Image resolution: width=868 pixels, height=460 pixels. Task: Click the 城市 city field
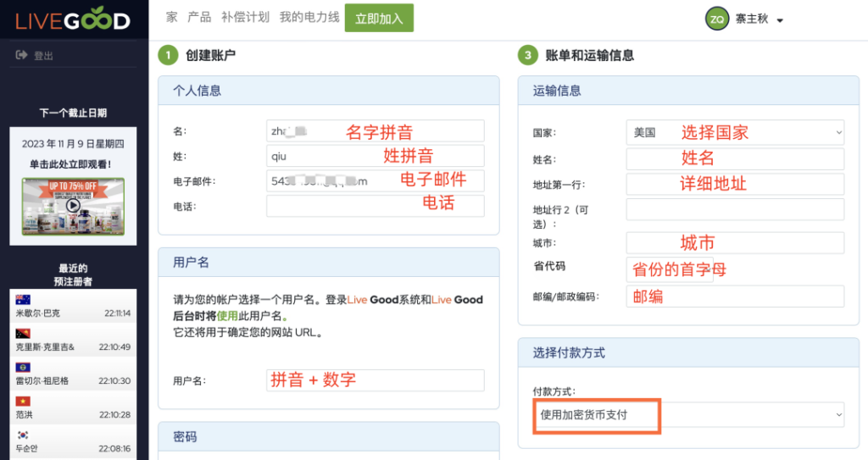pyautogui.click(x=735, y=242)
